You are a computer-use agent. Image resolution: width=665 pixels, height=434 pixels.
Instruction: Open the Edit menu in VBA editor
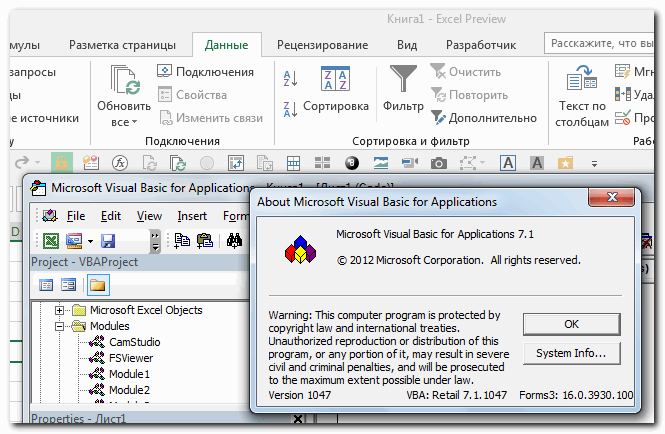tap(111, 216)
